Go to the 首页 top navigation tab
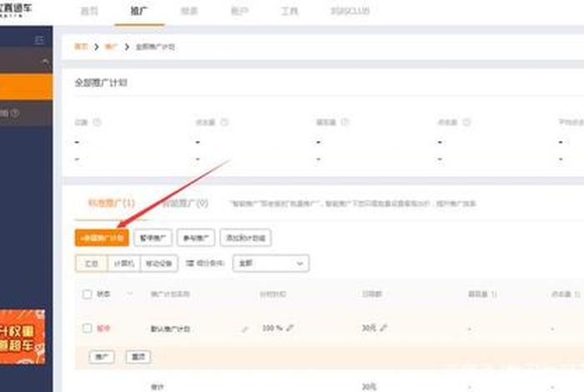Viewport: 584px width, 392px height. 89,11
